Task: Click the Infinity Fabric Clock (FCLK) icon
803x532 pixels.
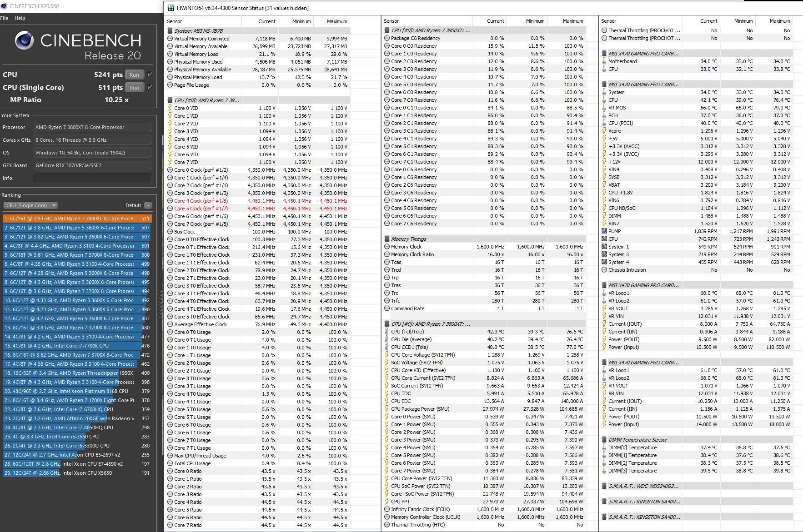Action: (x=387, y=509)
